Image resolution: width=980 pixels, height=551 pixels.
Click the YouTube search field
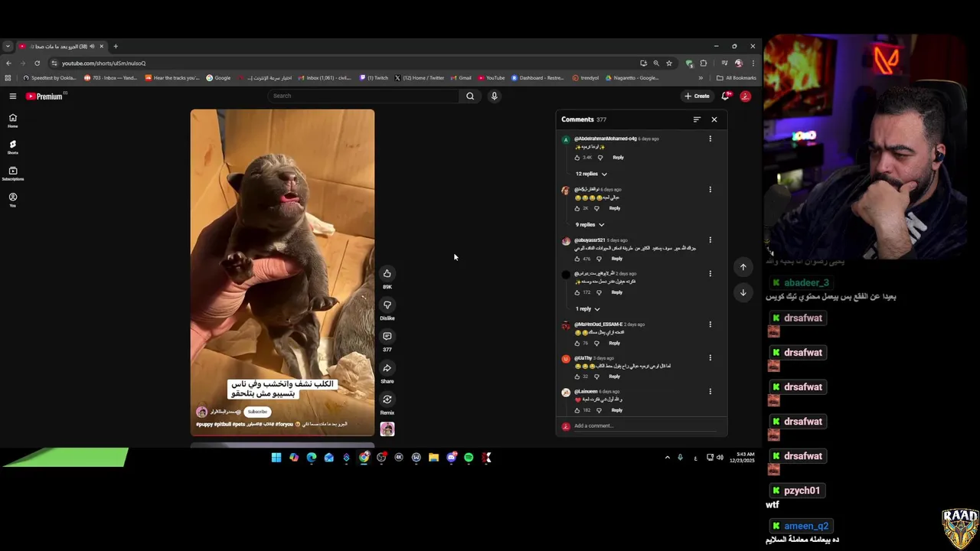click(x=364, y=96)
